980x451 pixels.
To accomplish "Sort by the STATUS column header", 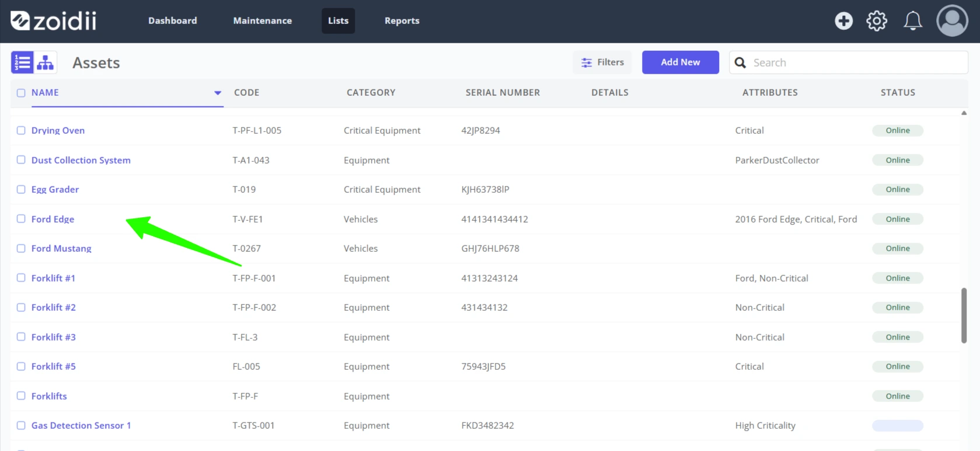I will 898,92.
